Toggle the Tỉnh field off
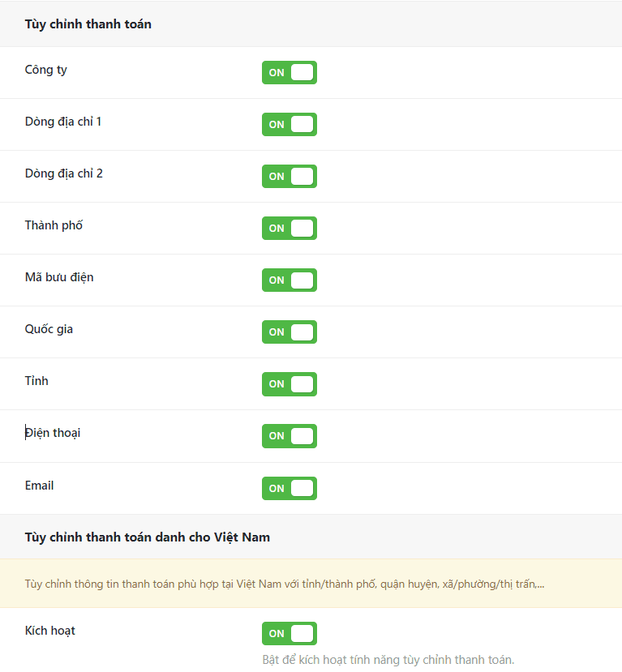 coord(289,383)
